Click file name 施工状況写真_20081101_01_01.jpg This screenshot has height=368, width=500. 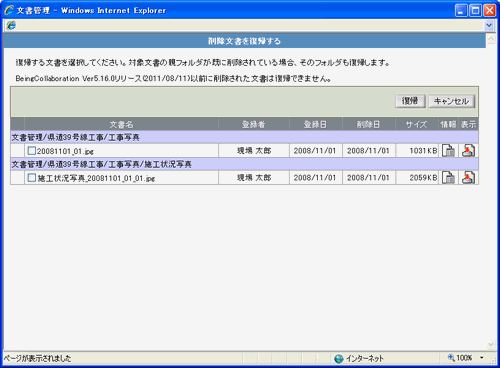tap(96, 178)
